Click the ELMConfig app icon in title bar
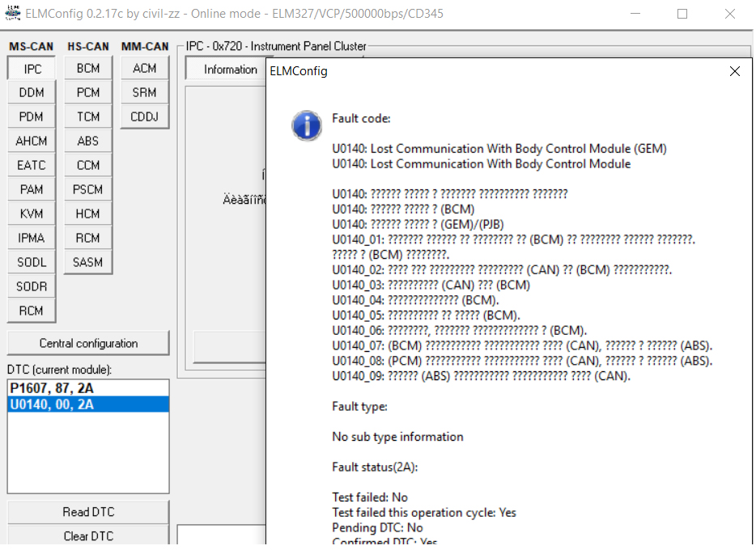The width and height of the screenshot is (756, 550). coord(13,14)
